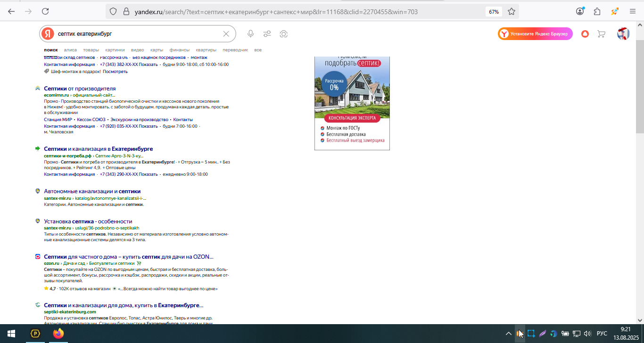Open Alice assistant red icon
644x343 pixels.
[585, 34]
